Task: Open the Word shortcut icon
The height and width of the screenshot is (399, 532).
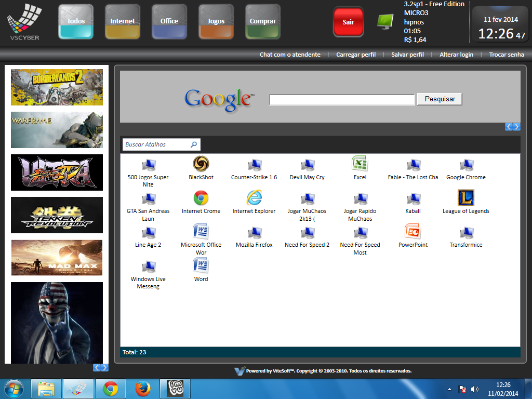Action: pos(201,270)
